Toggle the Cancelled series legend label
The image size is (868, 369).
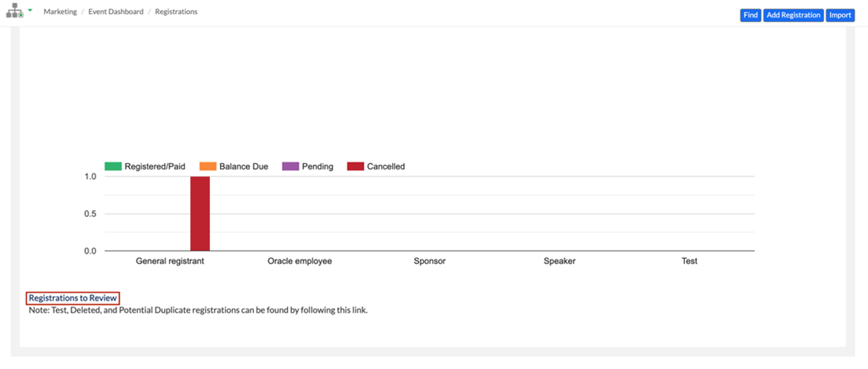coord(386,166)
